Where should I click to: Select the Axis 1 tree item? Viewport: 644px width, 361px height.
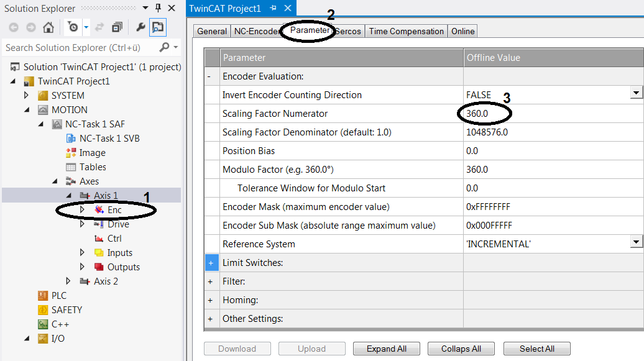106,196
